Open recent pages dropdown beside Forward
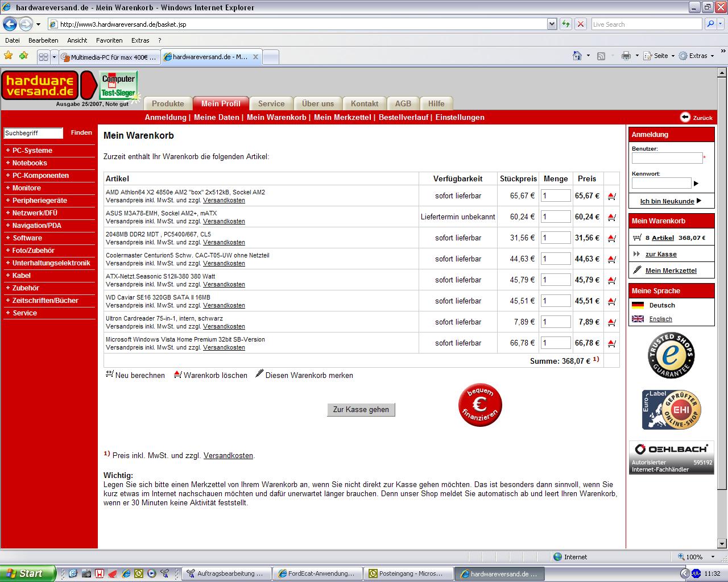The width and height of the screenshot is (728, 582). [38, 24]
